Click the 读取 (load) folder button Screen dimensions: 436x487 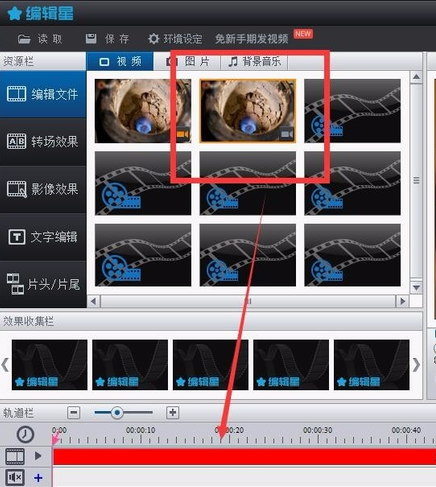40,39
